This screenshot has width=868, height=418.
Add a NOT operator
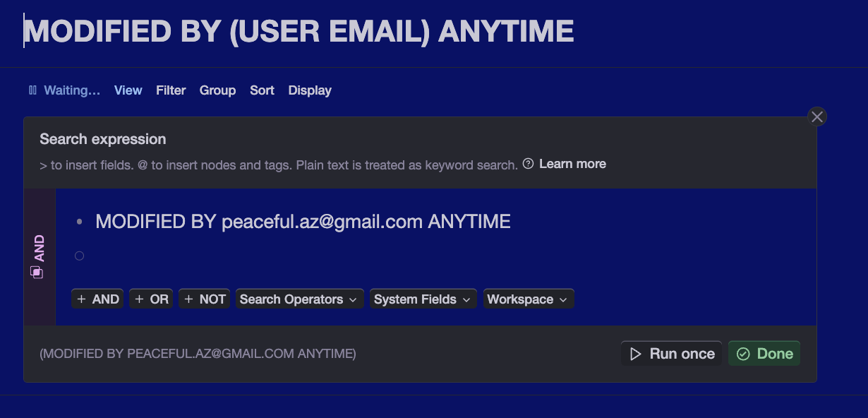click(205, 299)
